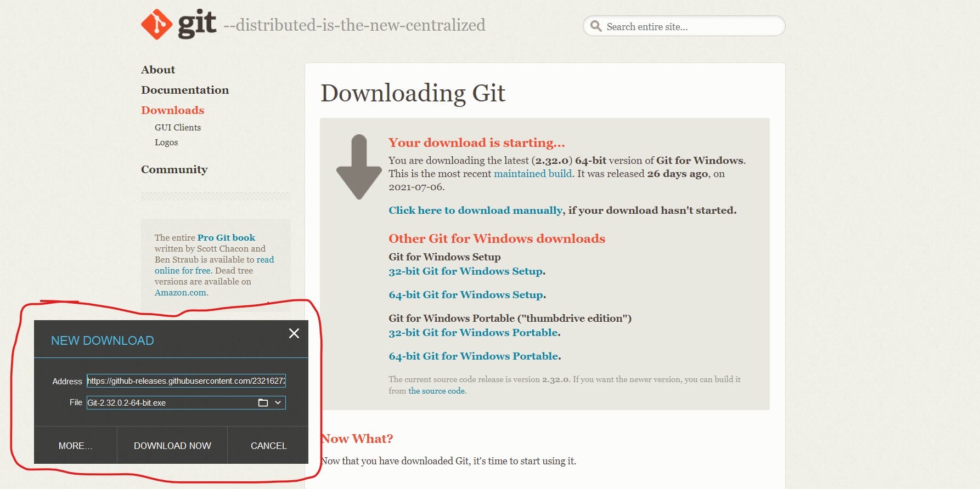Click the Git for Windows Portable thumbdrive label
The image size is (980, 489).
(x=510, y=318)
